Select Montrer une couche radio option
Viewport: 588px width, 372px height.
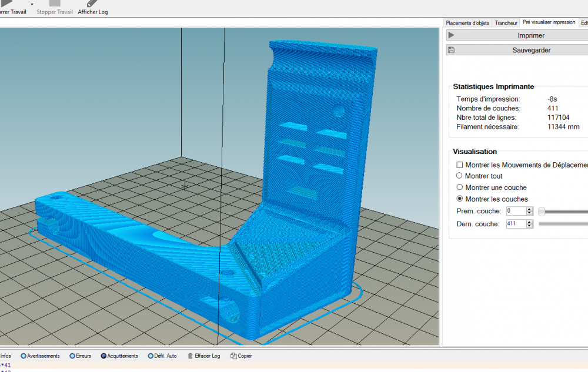(460, 187)
